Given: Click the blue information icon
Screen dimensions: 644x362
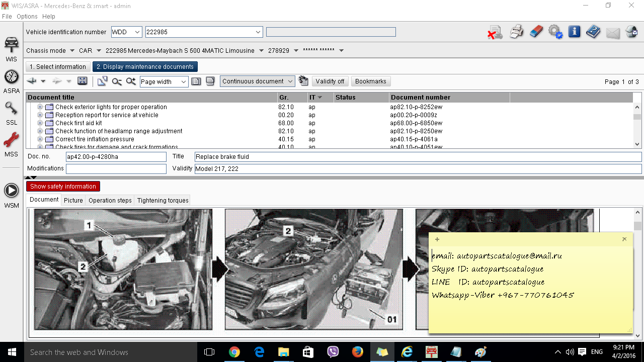Looking at the screenshot, I should coord(574,32).
